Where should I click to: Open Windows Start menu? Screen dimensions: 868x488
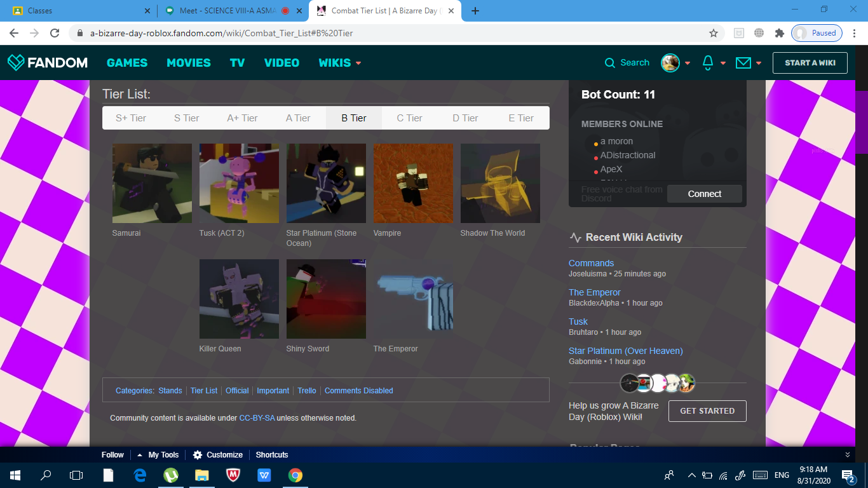point(15,475)
